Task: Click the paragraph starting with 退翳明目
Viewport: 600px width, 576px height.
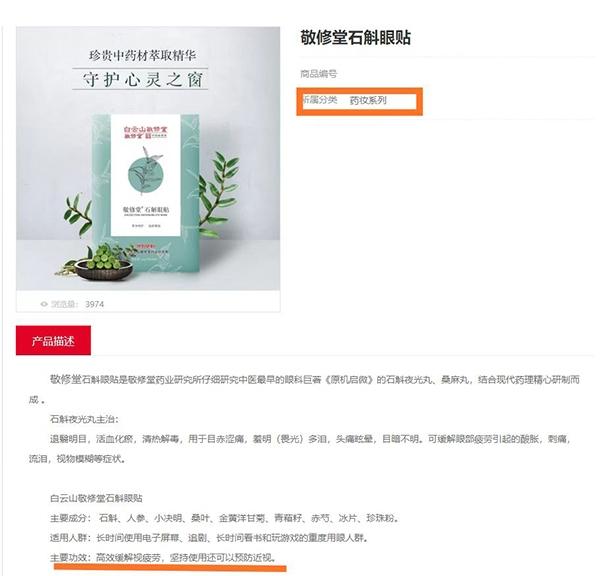Action: [x=300, y=449]
